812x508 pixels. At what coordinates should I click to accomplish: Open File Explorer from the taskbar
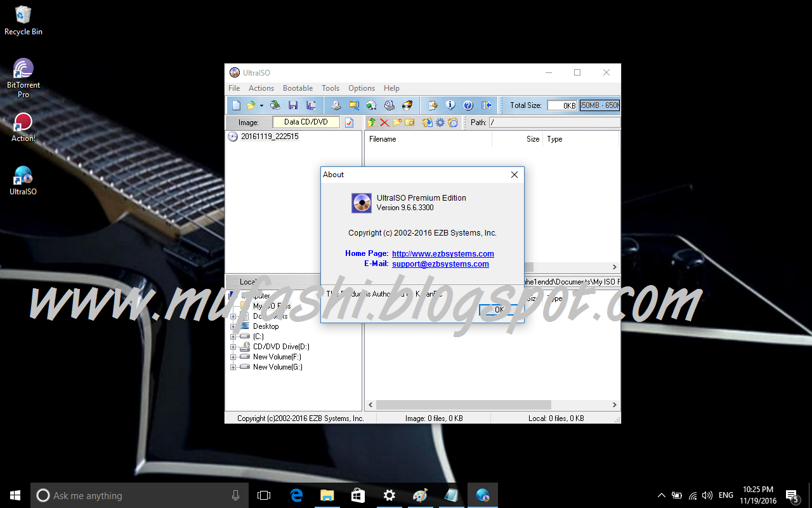[327, 495]
